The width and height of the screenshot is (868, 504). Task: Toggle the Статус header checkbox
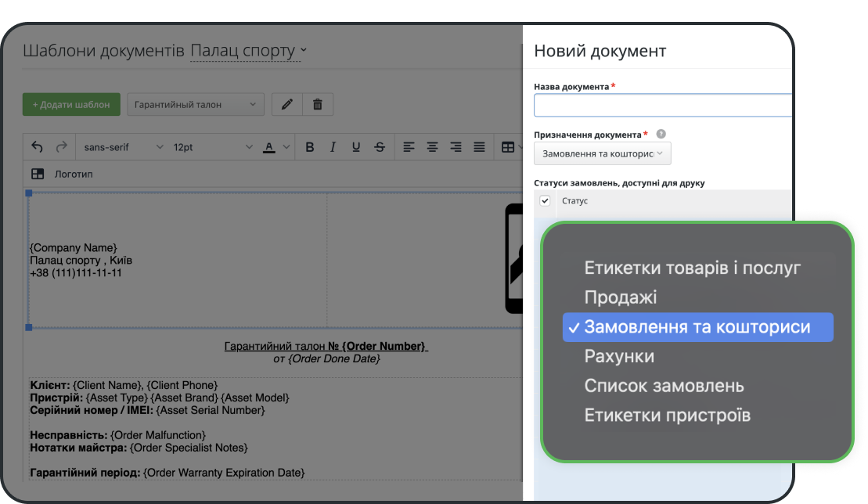[546, 201]
